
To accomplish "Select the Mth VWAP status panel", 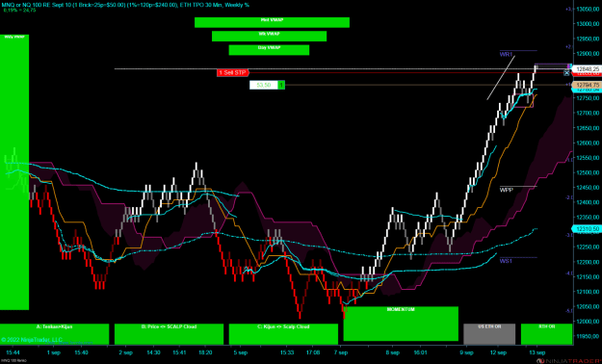I will click(272, 22).
